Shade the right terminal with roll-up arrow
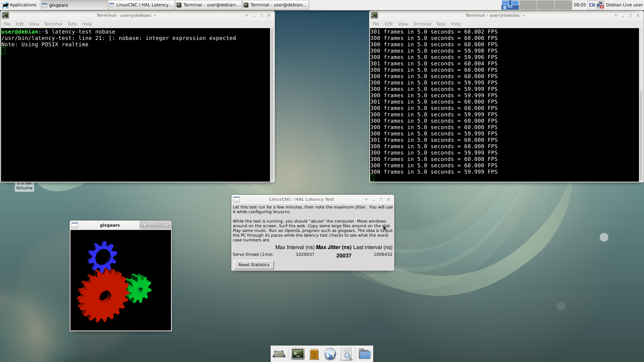 tap(616, 15)
